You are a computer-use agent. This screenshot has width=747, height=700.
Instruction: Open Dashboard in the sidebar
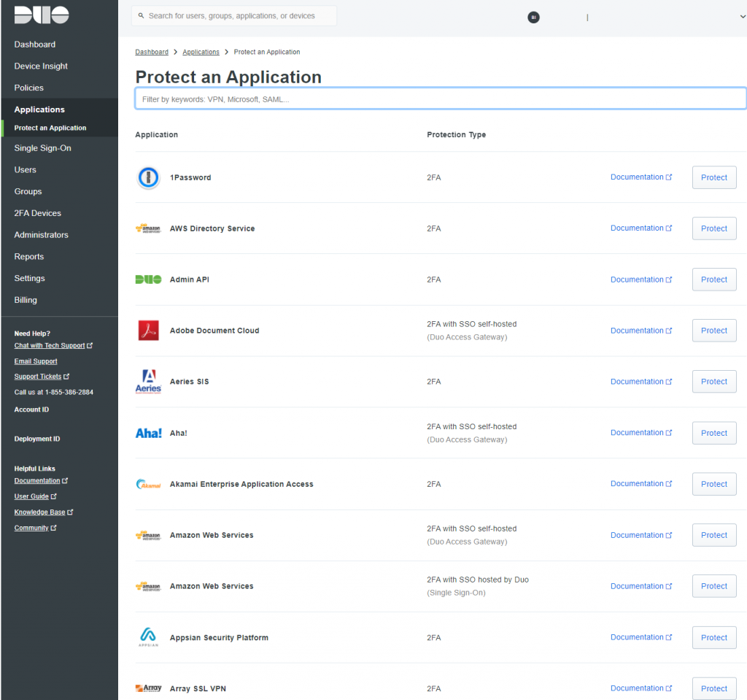pos(35,45)
